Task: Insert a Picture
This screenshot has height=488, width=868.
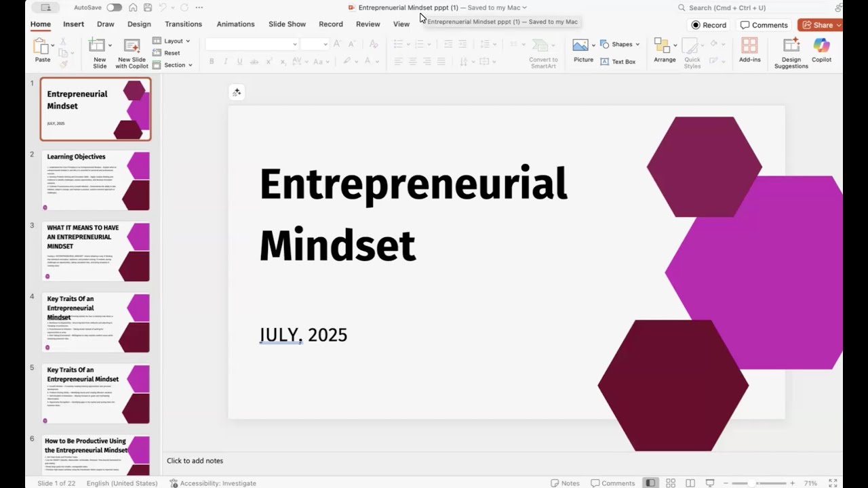Action: click(x=583, y=51)
